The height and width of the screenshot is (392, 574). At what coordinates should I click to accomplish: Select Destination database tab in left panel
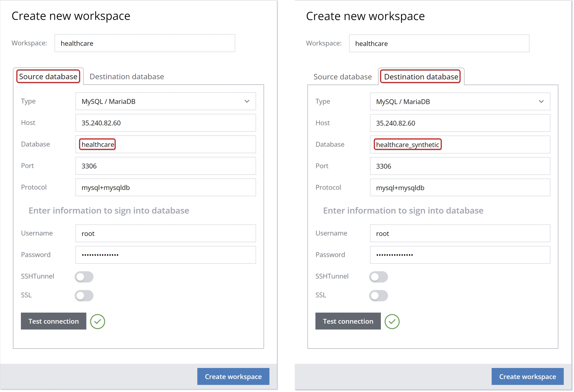(x=127, y=76)
